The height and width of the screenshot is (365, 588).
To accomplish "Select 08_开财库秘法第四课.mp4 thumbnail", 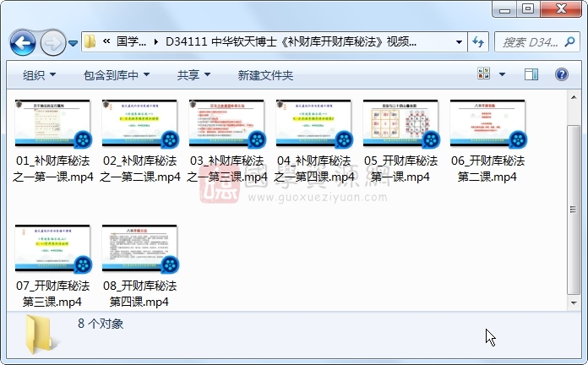I will click(x=139, y=248).
